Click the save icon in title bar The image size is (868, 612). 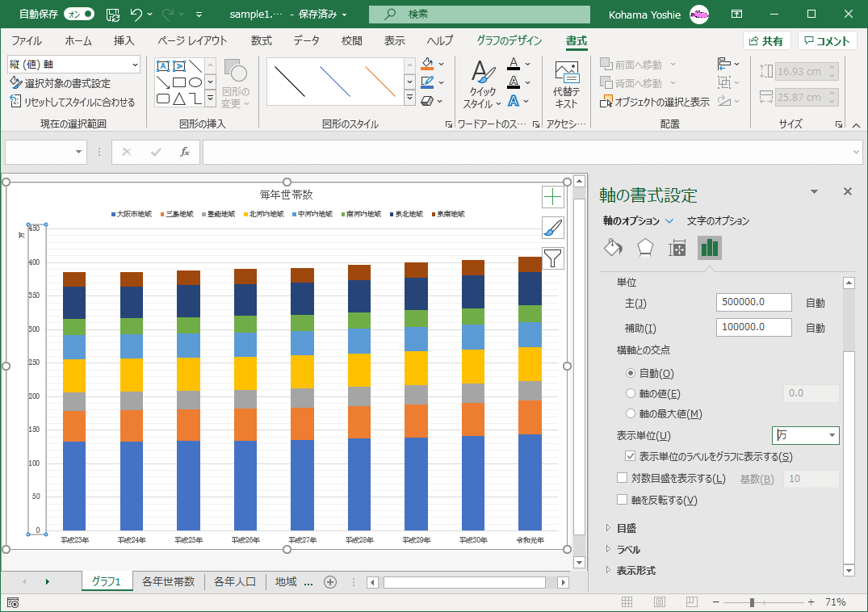(113, 15)
